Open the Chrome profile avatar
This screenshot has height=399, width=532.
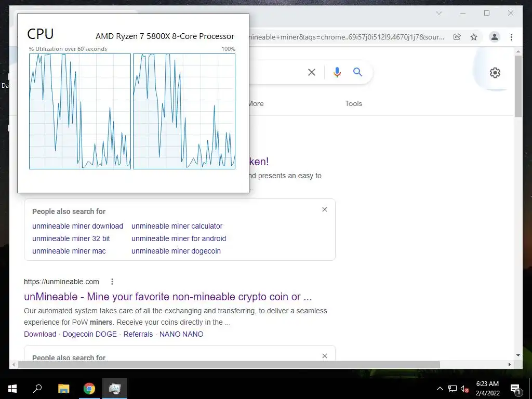tap(495, 37)
